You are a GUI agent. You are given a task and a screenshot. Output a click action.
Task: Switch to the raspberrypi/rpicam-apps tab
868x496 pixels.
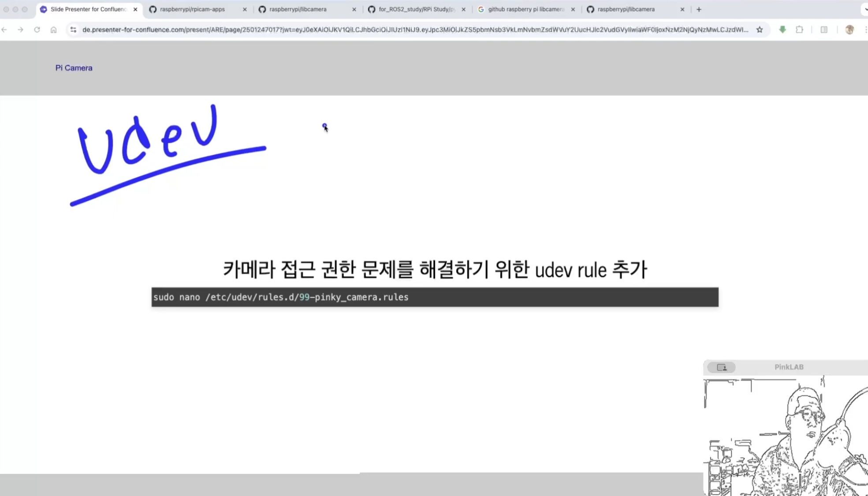click(x=192, y=9)
